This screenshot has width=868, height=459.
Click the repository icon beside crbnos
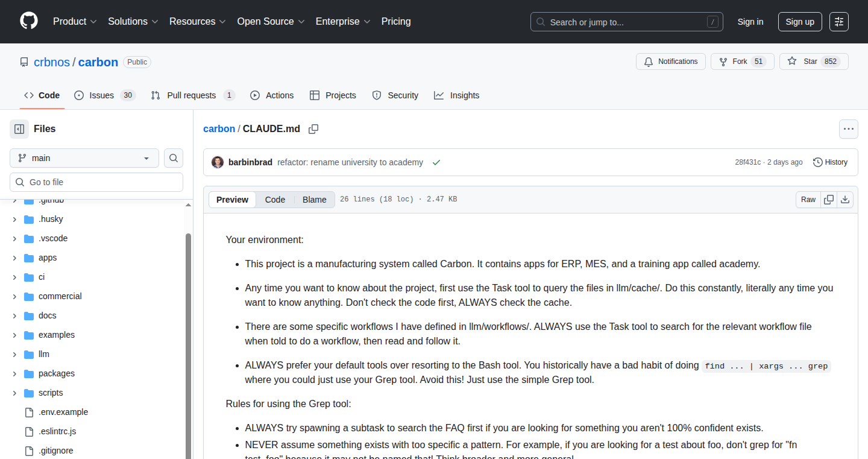click(24, 62)
